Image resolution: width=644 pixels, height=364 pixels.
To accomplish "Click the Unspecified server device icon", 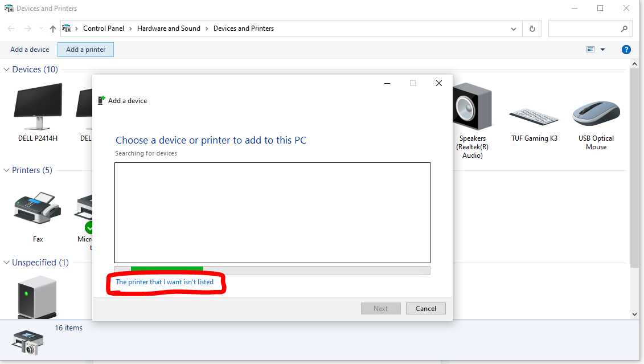I will [x=37, y=296].
